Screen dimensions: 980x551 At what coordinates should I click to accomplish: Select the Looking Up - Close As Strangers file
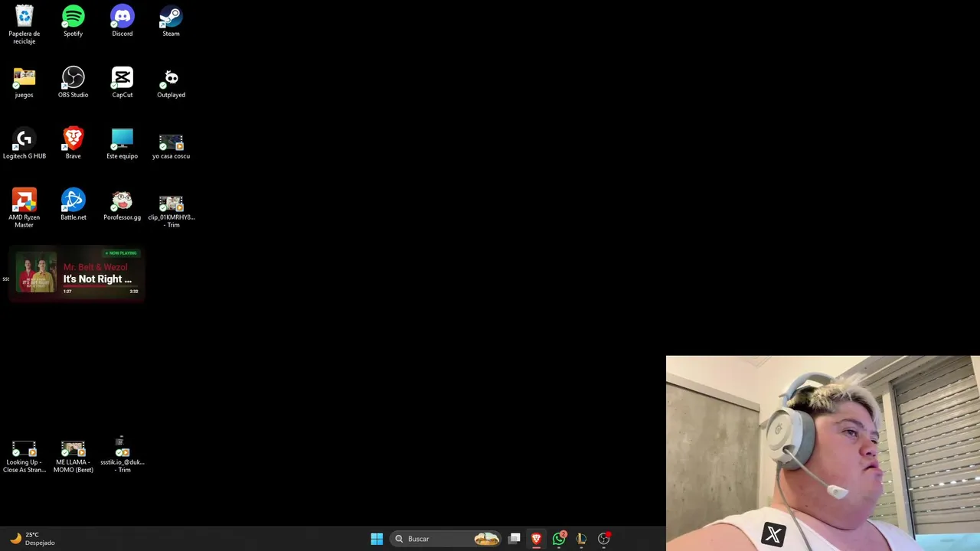(24, 457)
